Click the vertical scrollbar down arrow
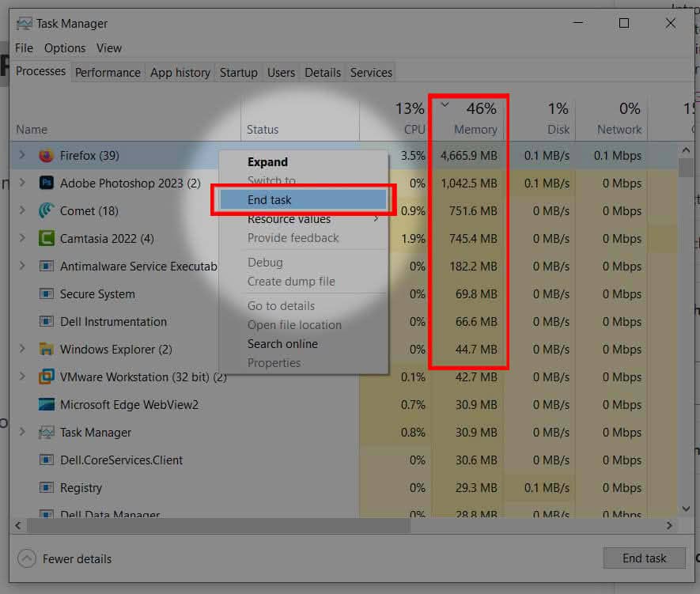The image size is (700, 594). point(686,509)
